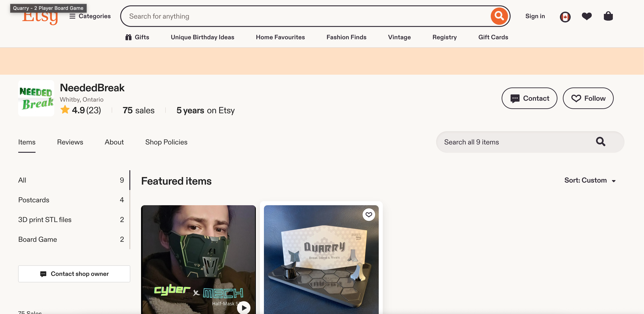Click the 'Whitby, Ontario' location text
644x314 pixels.
81,100
